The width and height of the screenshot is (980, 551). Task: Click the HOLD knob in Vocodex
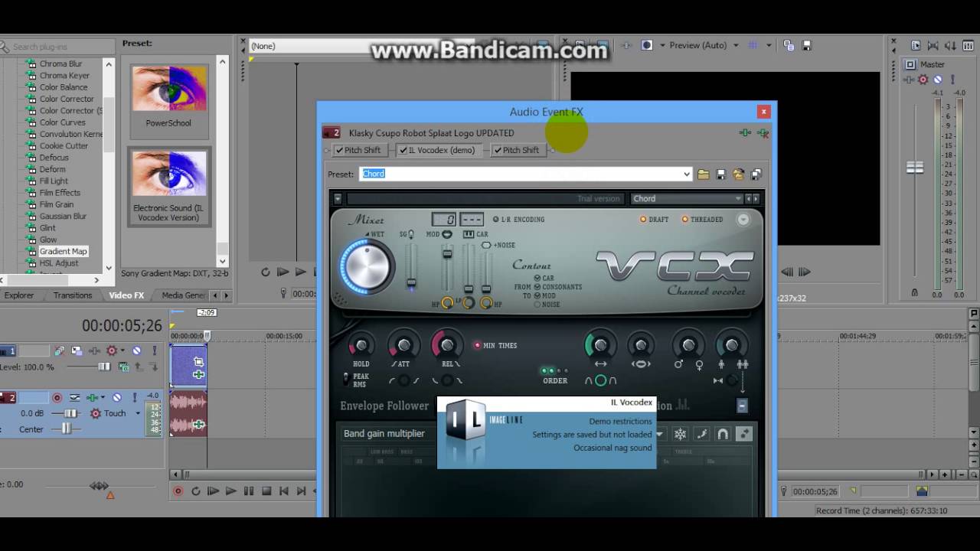(x=361, y=346)
